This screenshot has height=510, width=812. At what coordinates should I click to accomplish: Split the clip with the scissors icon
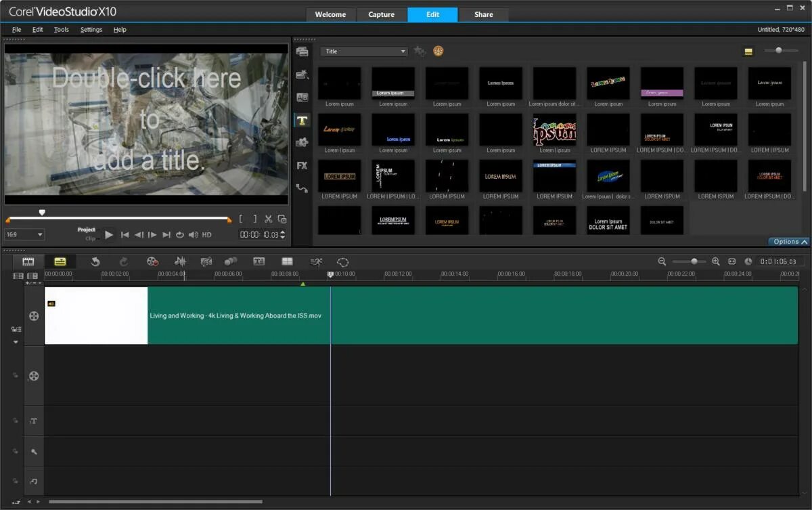tap(268, 219)
